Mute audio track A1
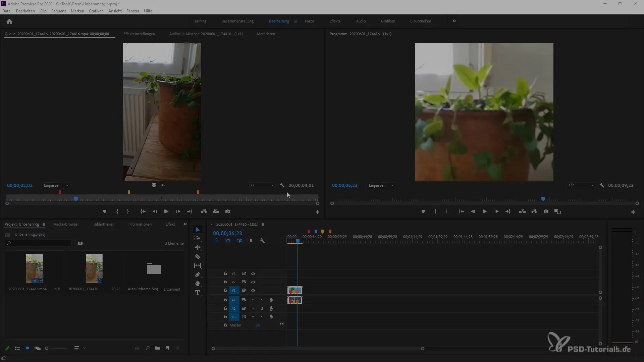 253,300
